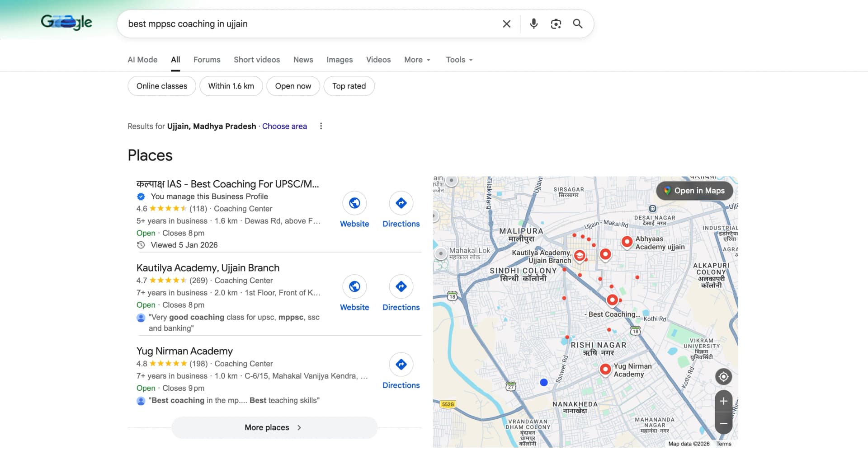Click Directions icon for कल्पाक्ष IAS
The height and width of the screenshot is (459, 868).
tap(401, 203)
